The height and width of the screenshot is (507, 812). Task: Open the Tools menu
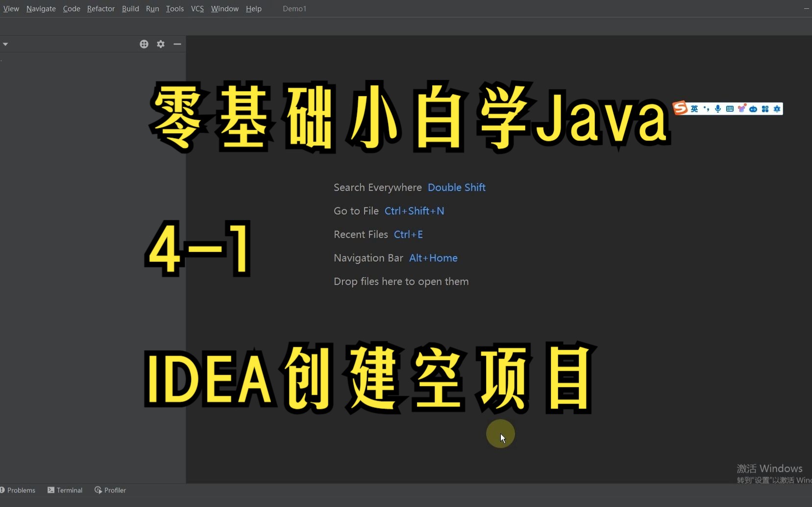[175, 9]
